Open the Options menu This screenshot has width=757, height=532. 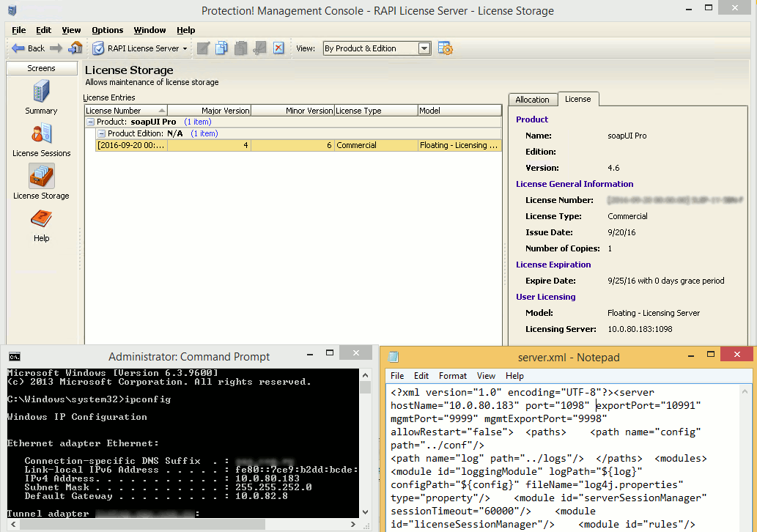[107, 30]
